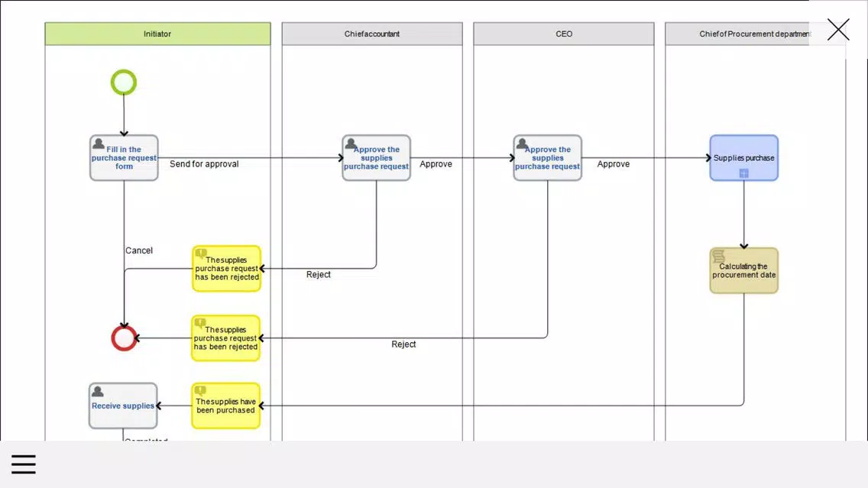Select the Fill in the purchase request form task
The image size is (868, 488).
[x=124, y=157]
